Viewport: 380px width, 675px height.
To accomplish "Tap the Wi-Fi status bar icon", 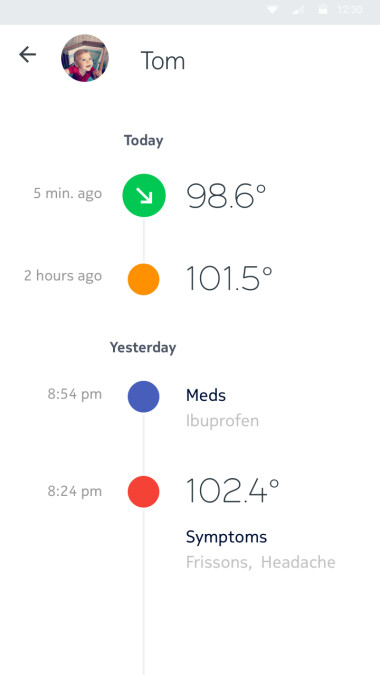I will [272, 10].
